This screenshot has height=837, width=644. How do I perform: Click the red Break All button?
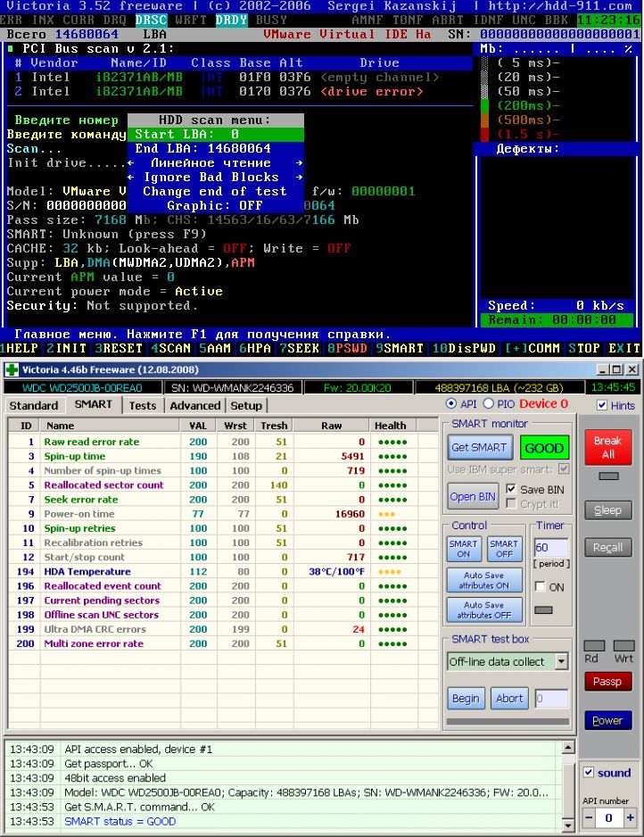point(607,447)
